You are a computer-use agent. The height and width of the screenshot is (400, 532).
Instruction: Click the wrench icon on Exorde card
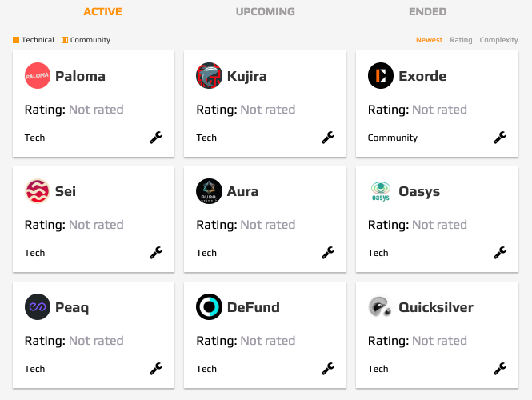[x=500, y=138]
